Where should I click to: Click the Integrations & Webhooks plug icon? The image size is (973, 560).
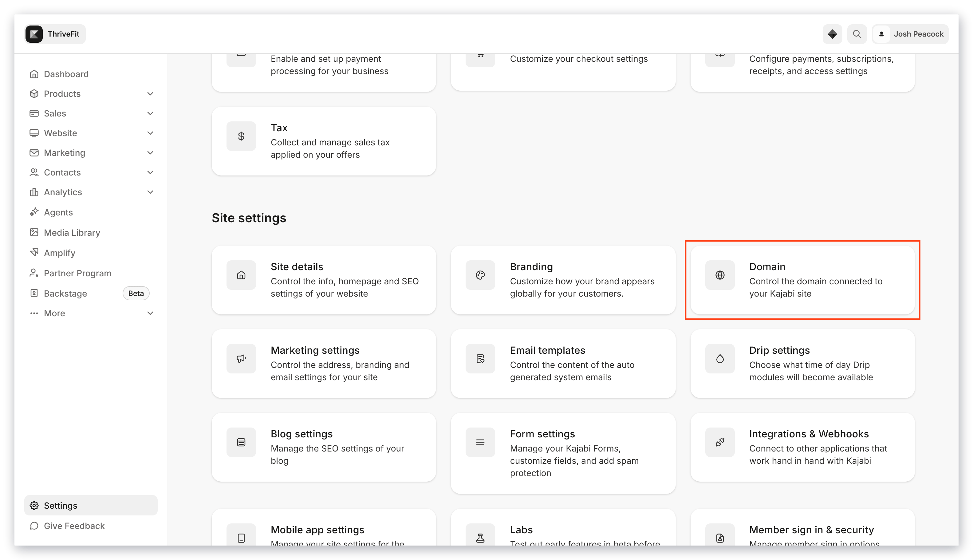tap(720, 442)
